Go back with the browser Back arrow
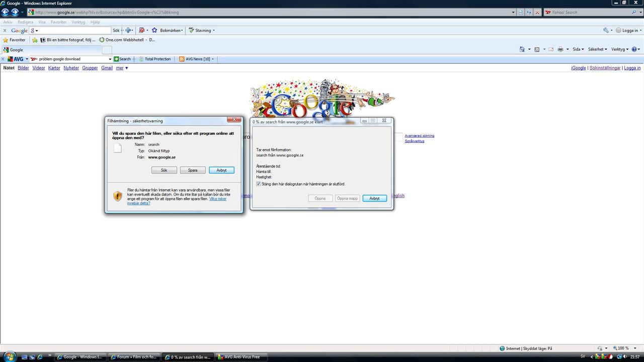The width and height of the screenshot is (644, 362). [x=6, y=12]
